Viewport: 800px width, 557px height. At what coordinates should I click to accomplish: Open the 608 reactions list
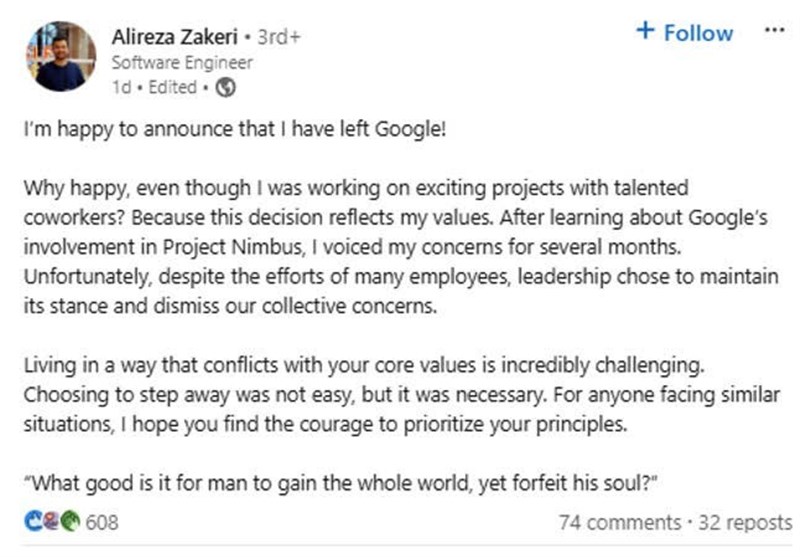pyautogui.click(x=103, y=522)
